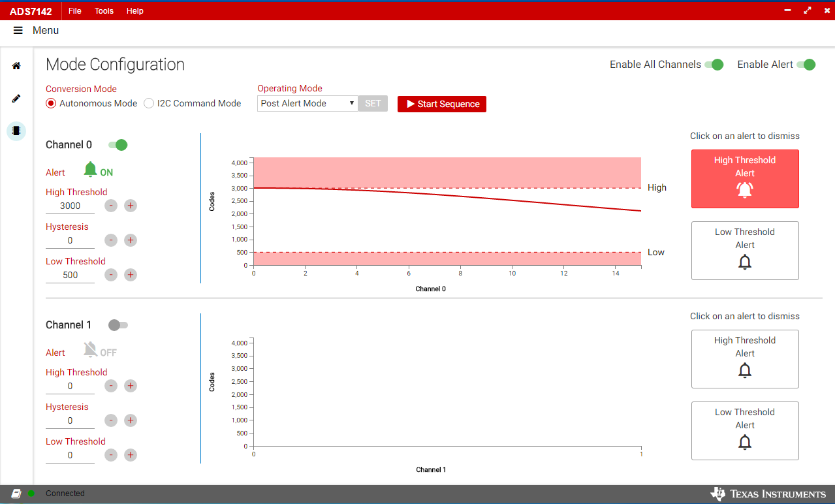Screen dimensions: 835x504
Task: Open the hamburger Menu icon
Action: point(18,31)
